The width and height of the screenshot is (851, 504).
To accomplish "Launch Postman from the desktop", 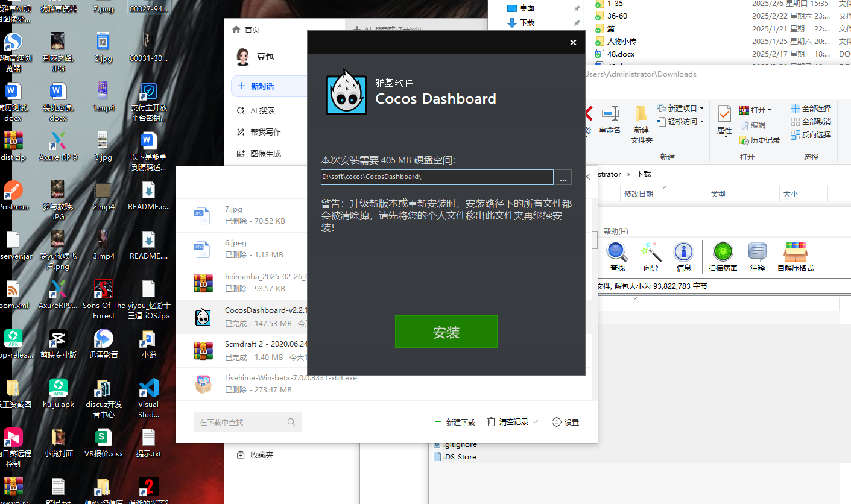I will point(13,190).
